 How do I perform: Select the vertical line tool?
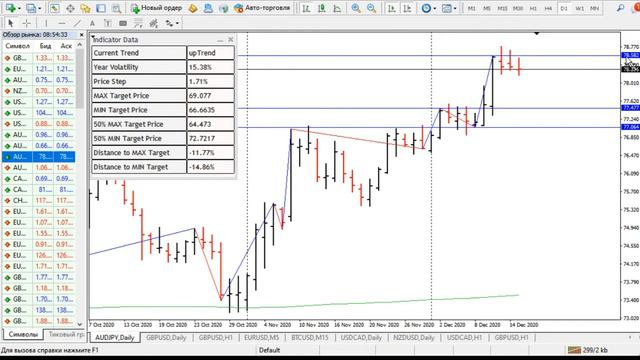(46, 23)
